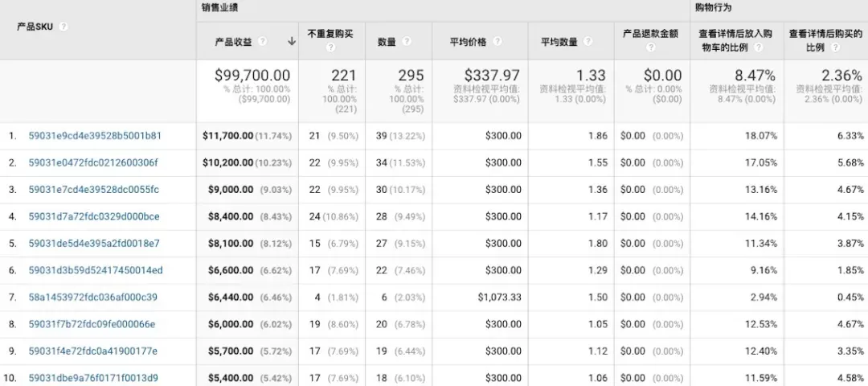Select cart ratio cell 18.07%
Image resolution: width=868 pixels, height=386 pixels.
point(761,136)
